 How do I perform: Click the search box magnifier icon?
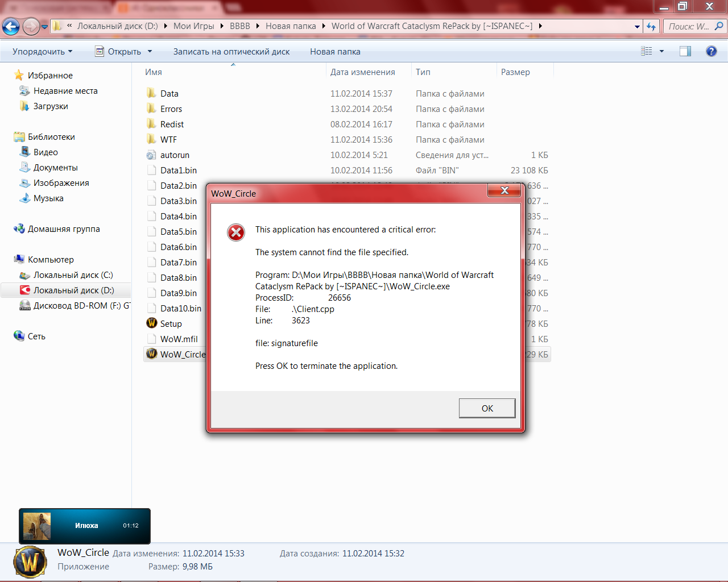719,26
